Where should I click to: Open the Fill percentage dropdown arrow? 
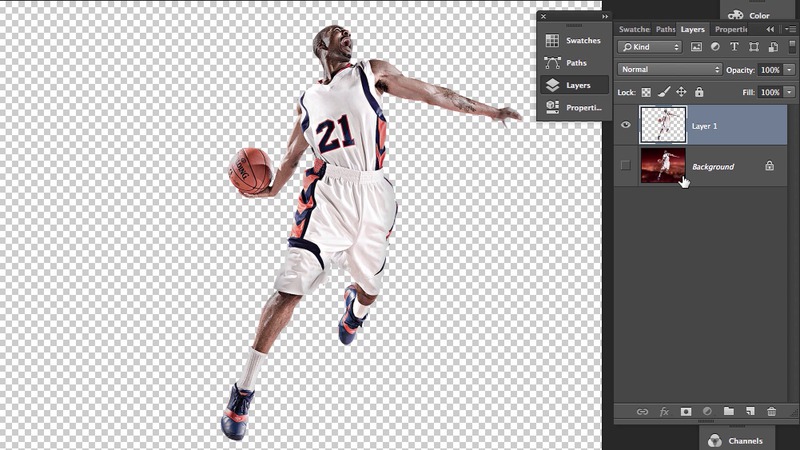[789, 92]
